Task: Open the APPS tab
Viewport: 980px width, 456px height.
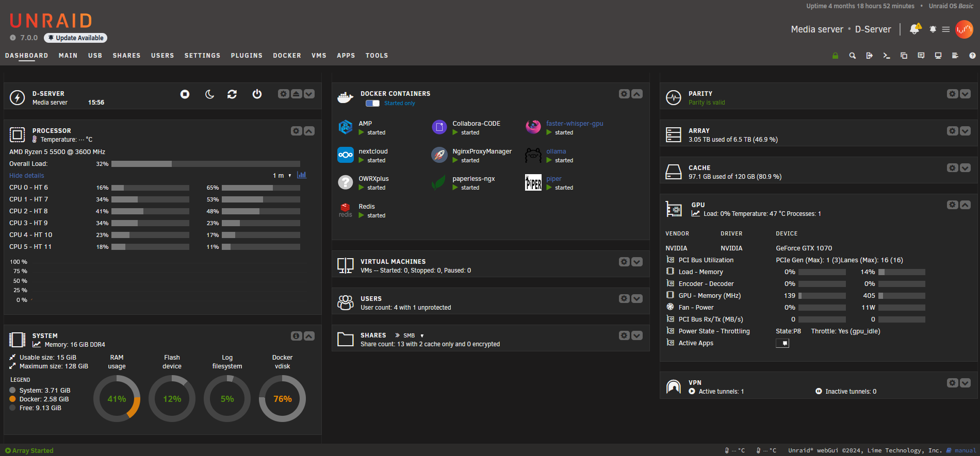Action: pyautogui.click(x=346, y=56)
